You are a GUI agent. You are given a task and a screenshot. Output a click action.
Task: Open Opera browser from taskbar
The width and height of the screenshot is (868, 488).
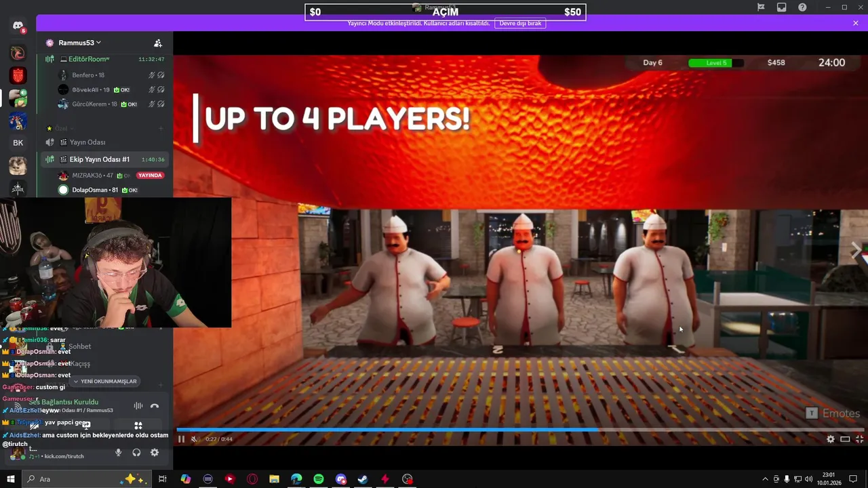pyautogui.click(x=252, y=479)
